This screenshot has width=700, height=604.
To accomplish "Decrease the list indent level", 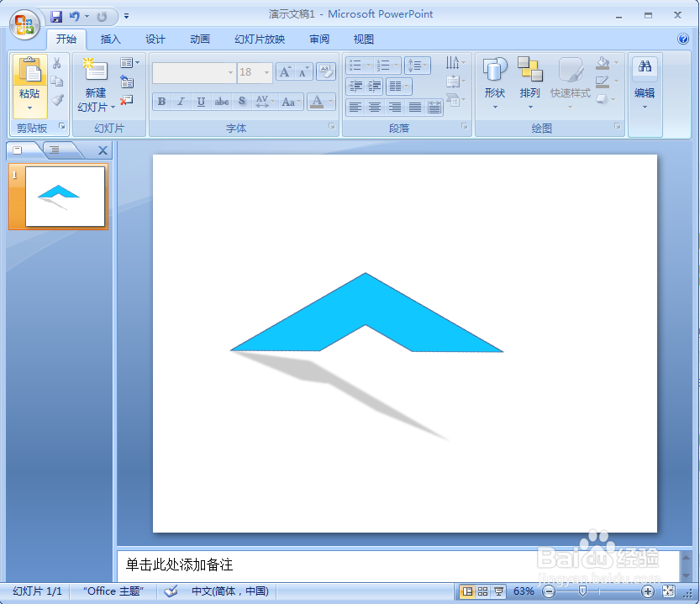I will coord(355,86).
